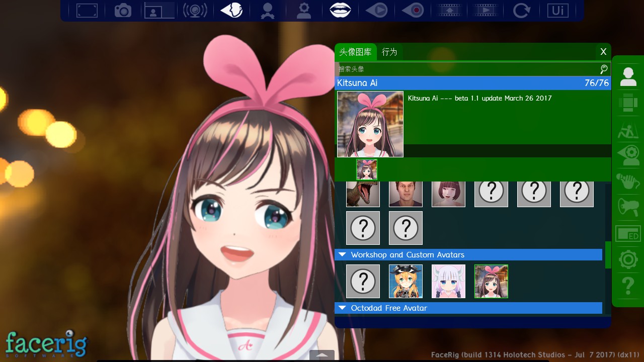Toggle the Ui mode button
The height and width of the screenshot is (362, 644).
(557, 10)
